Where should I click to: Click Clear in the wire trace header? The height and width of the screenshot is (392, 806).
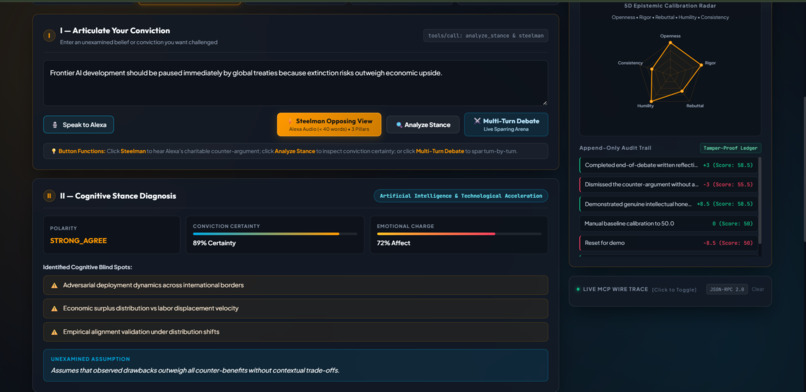click(758, 289)
